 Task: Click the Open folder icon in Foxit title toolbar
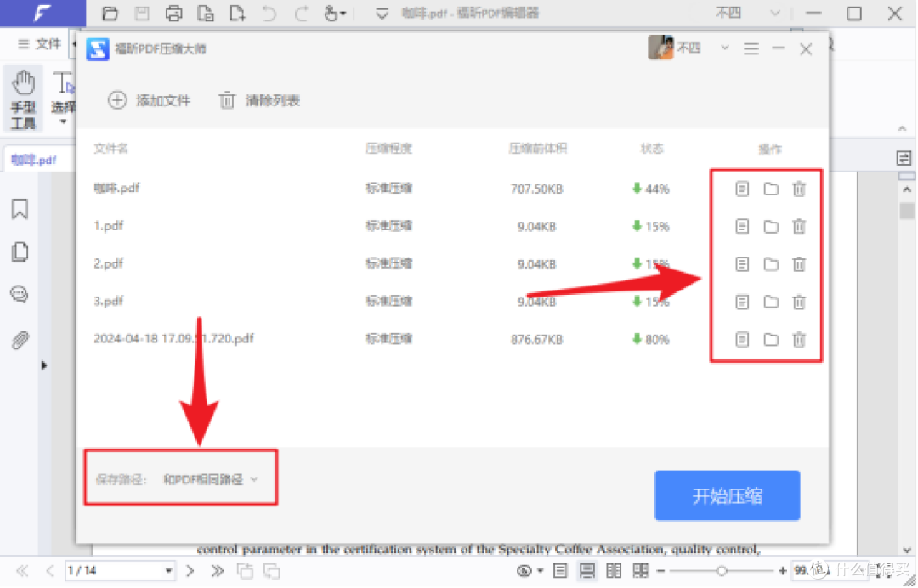110,13
